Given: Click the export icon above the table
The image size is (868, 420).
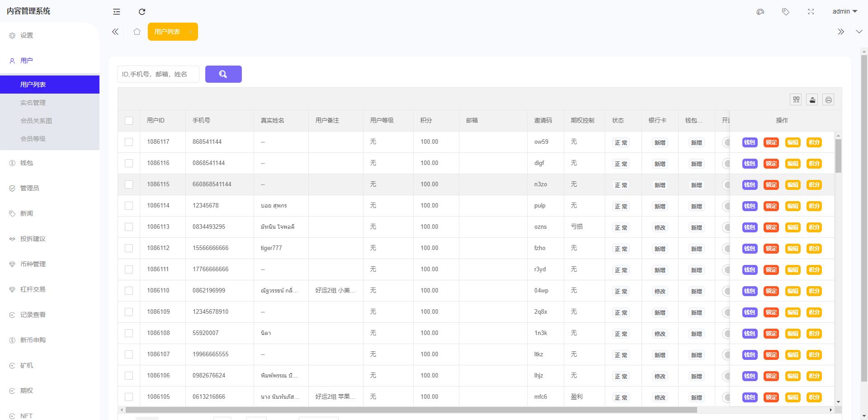Looking at the screenshot, I should pyautogui.click(x=812, y=99).
